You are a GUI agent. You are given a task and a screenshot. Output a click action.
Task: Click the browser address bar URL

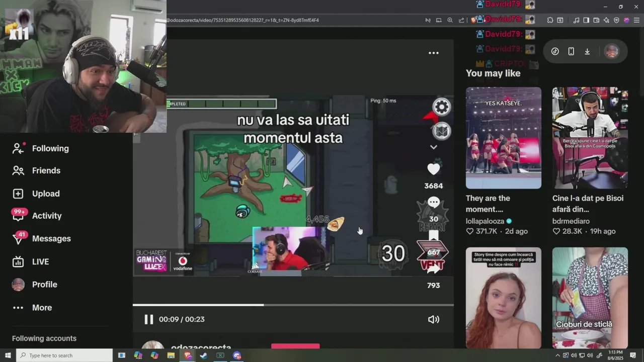(x=243, y=20)
